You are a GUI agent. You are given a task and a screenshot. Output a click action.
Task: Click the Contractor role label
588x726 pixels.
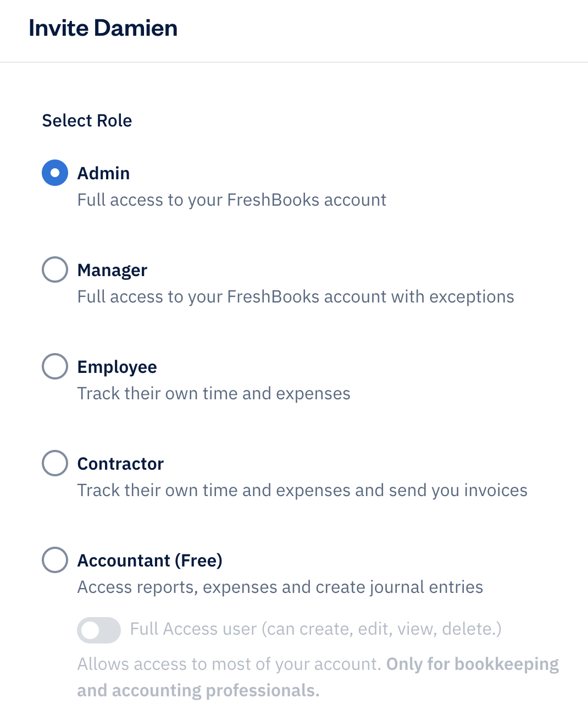click(120, 463)
